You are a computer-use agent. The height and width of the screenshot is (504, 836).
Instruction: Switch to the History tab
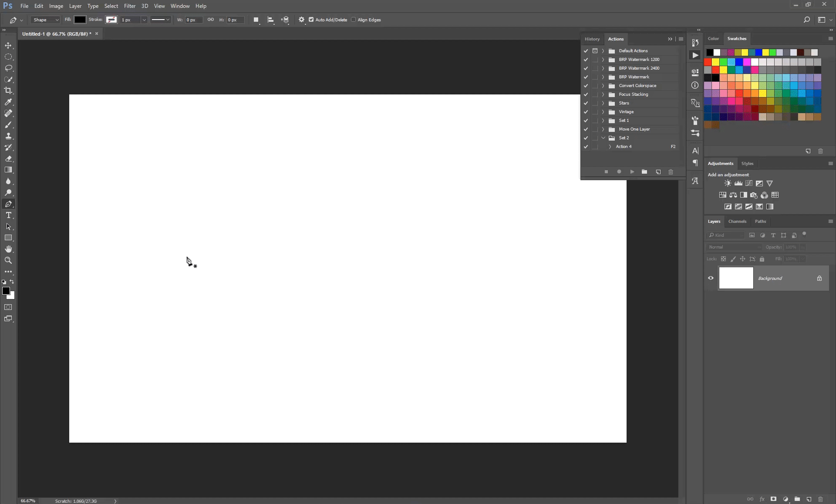592,39
